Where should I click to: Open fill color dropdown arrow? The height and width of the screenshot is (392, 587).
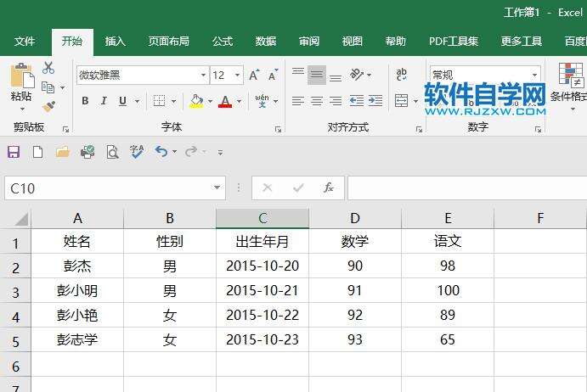[210, 101]
